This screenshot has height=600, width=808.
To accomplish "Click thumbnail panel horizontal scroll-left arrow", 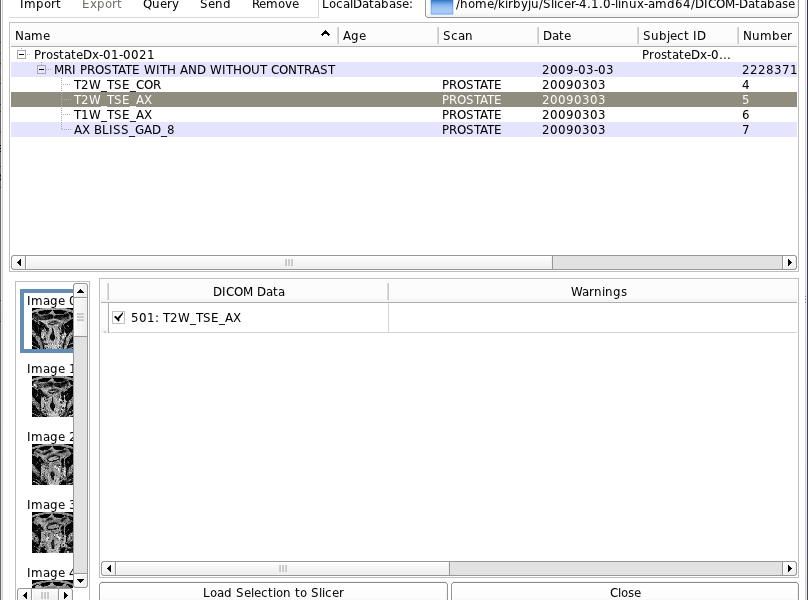I will [x=25, y=595].
